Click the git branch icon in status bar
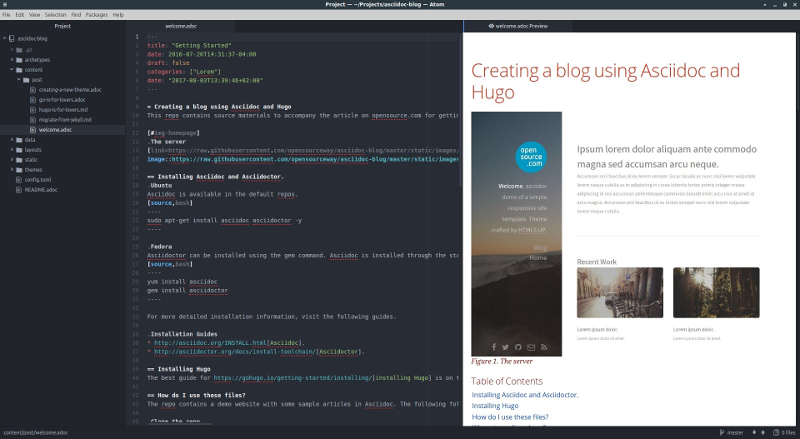This screenshot has width=800, height=439. tap(722, 432)
